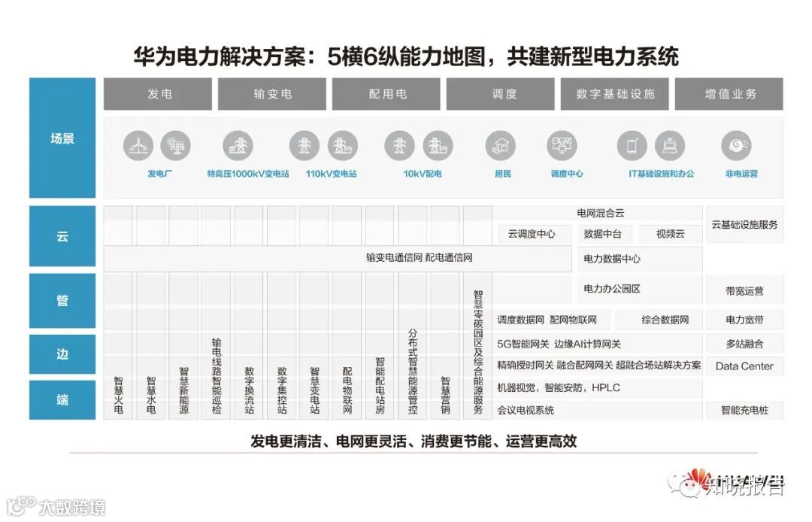Click the laptop icon above IT基础设施和办公
The height and width of the screenshot is (522, 812).
[x=670, y=145]
